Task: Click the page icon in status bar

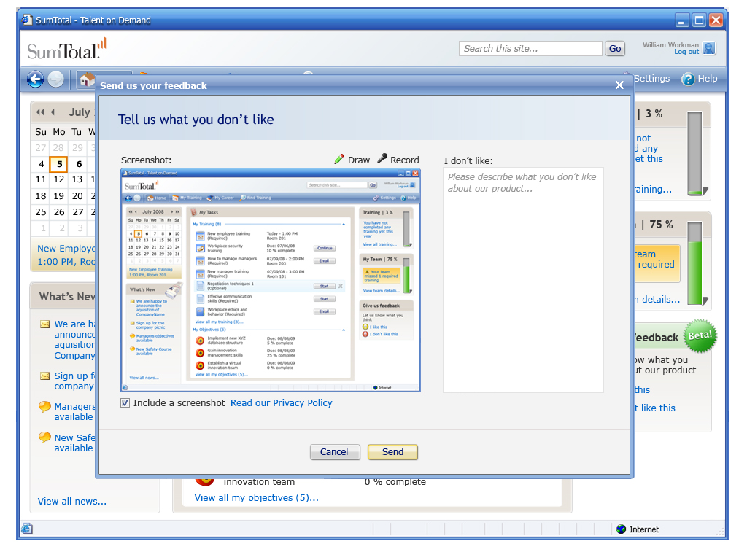Action: click(27, 529)
